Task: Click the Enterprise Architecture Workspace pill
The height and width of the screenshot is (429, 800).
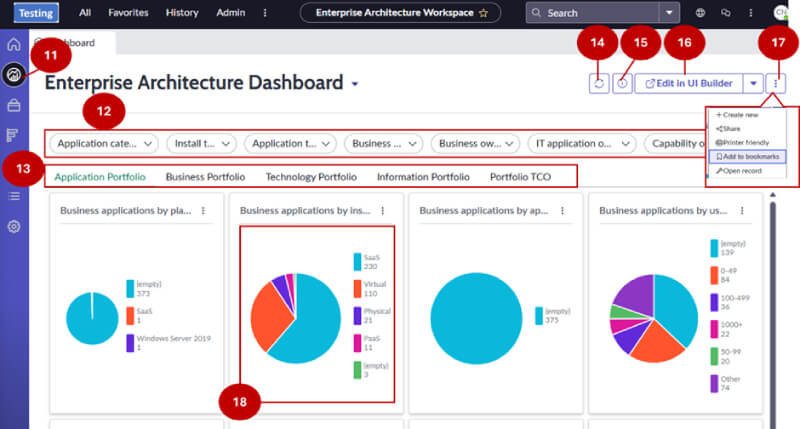Action: [401, 13]
